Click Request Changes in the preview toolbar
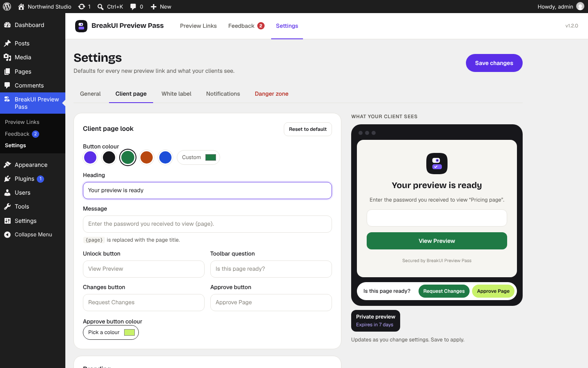 [x=444, y=291]
